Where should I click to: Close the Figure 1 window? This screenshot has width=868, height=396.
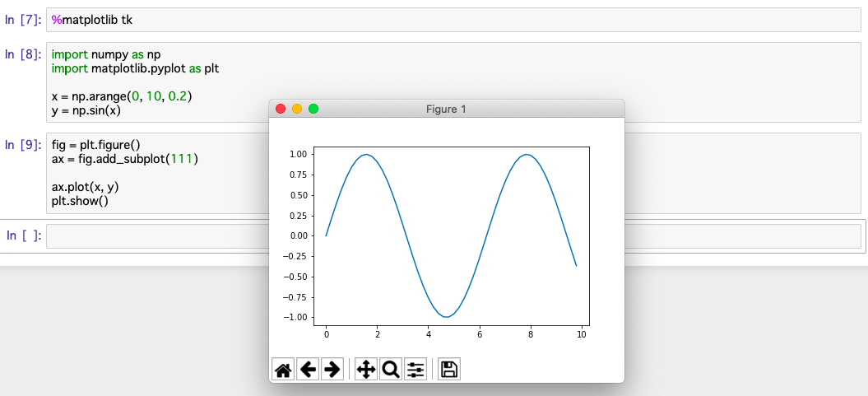pyautogui.click(x=280, y=109)
